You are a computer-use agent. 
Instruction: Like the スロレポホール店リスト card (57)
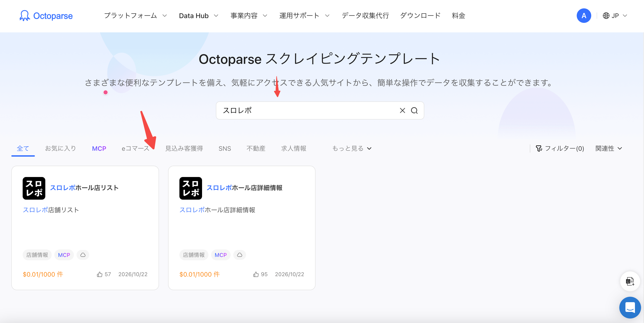99,274
